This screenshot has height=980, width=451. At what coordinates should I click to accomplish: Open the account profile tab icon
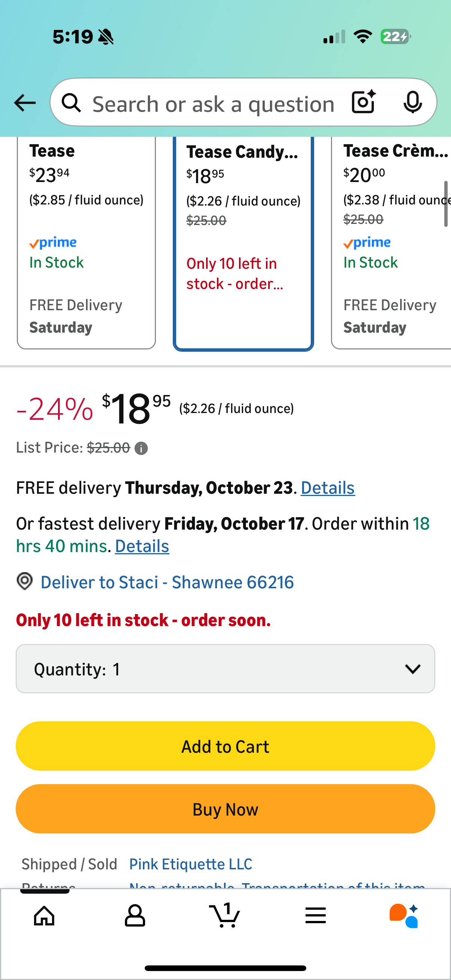135,915
